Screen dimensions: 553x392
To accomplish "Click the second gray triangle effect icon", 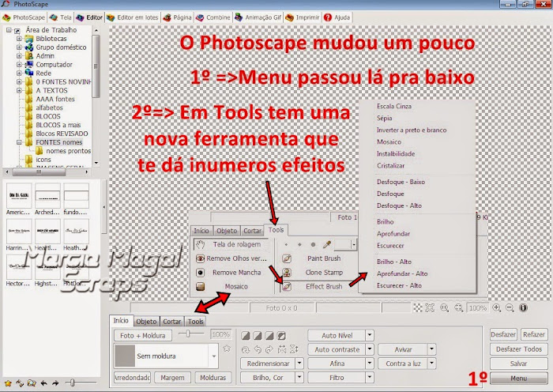I will [x=258, y=336].
